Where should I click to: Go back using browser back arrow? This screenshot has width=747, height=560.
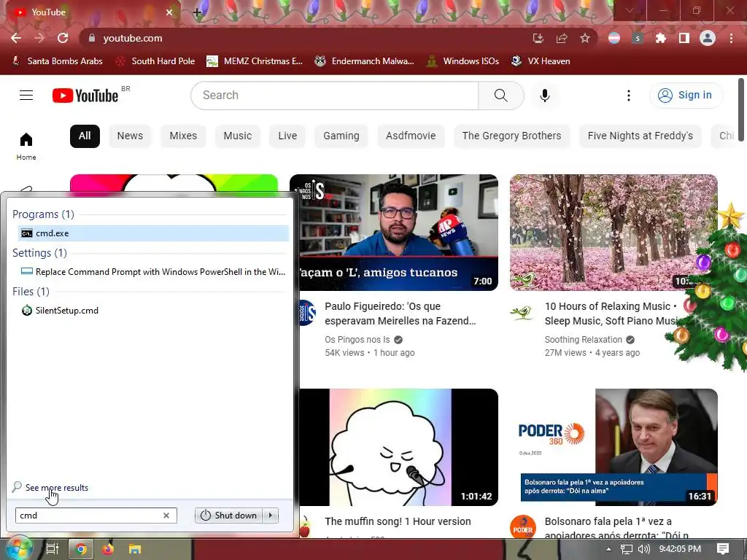pyautogui.click(x=16, y=38)
